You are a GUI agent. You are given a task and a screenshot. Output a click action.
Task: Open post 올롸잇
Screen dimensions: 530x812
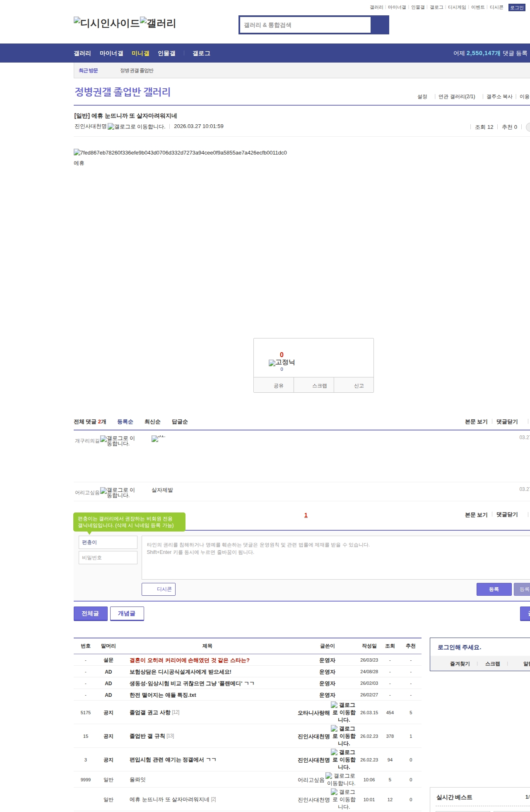137,780
